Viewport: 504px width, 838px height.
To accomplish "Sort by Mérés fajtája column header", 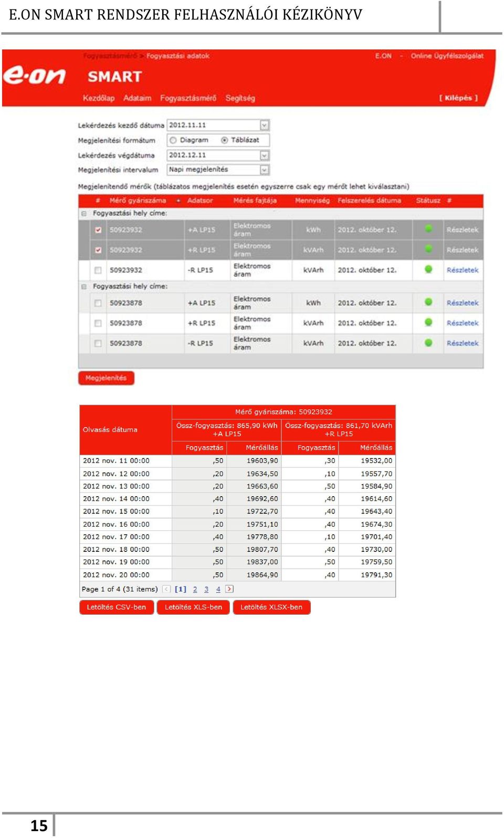I will pyautogui.click(x=255, y=201).
